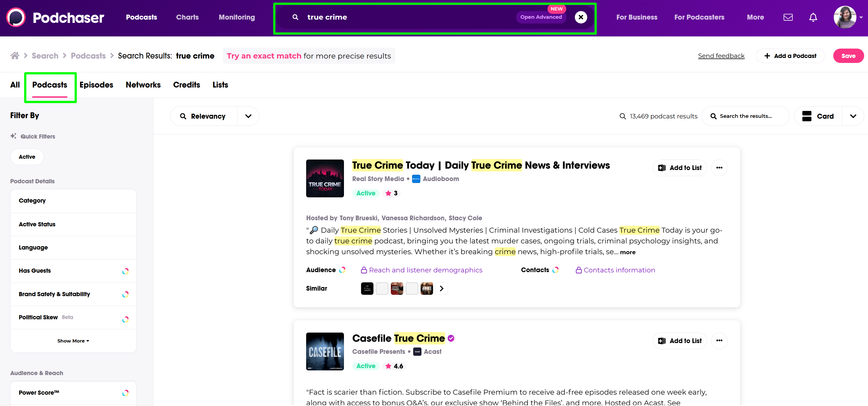Clear the search with the X icon
The width and height of the screenshot is (868, 406).
[581, 17]
